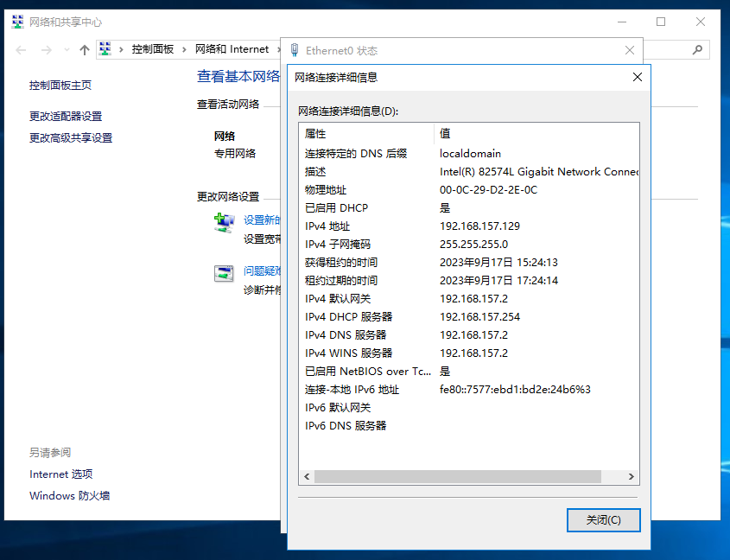Viewport: 730px width, 560px height.
Task: Click the Intel(R) 82574L Gigabit description value
Action: pos(539,171)
